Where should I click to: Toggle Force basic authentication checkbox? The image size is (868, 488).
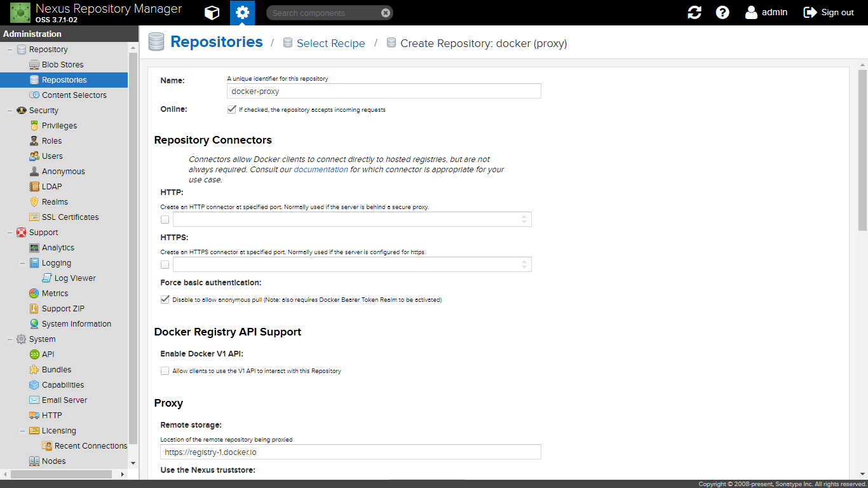165,299
